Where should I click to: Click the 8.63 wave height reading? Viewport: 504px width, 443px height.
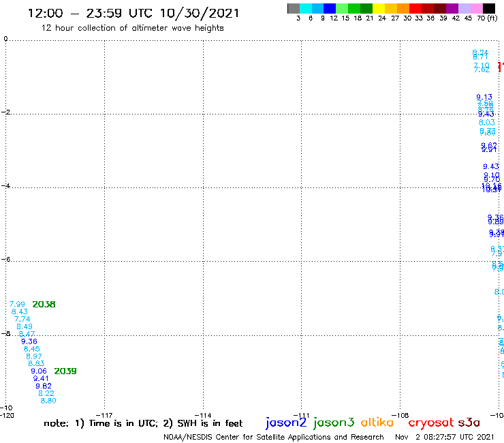click(36, 363)
